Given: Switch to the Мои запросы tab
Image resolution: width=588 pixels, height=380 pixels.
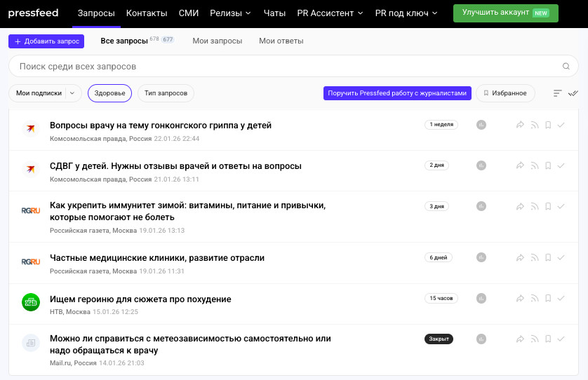Looking at the screenshot, I should (218, 41).
